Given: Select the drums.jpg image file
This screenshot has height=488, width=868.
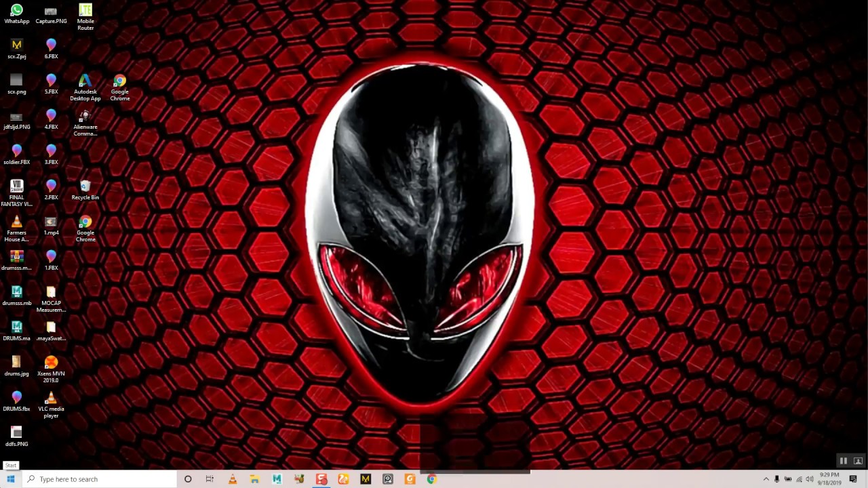Looking at the screenshot, I should [x=17, y=367].
